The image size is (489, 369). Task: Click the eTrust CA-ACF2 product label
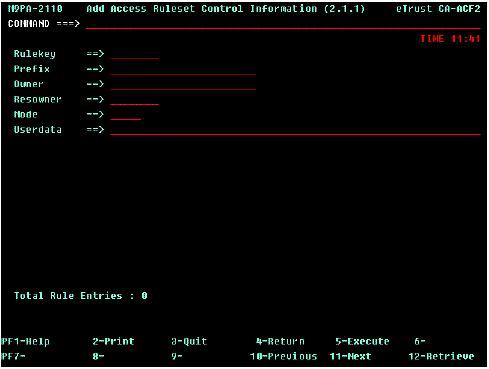438,9
